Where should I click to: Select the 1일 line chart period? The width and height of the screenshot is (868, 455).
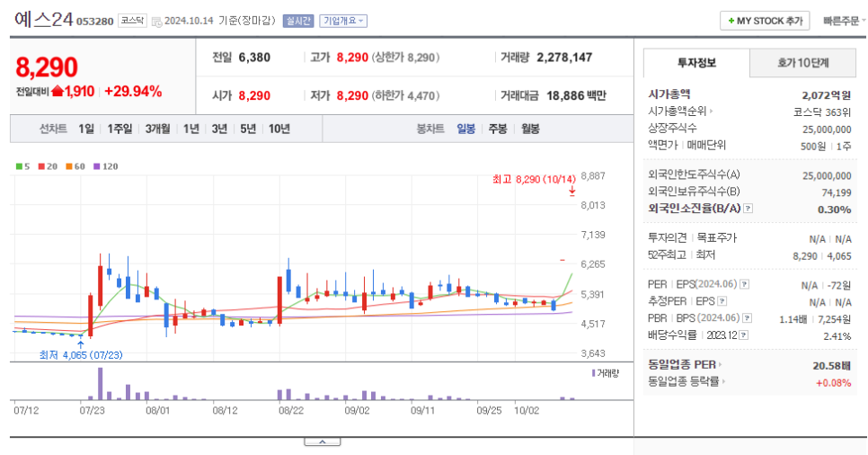coord(85,129)
